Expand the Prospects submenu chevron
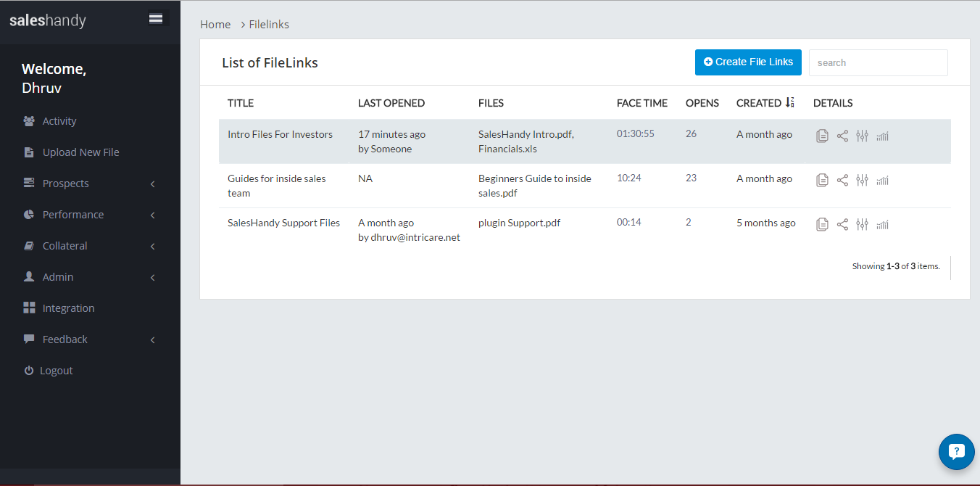The height and width of the screenshot is (486, 980). pyautogui.click(x=153, y=184)
